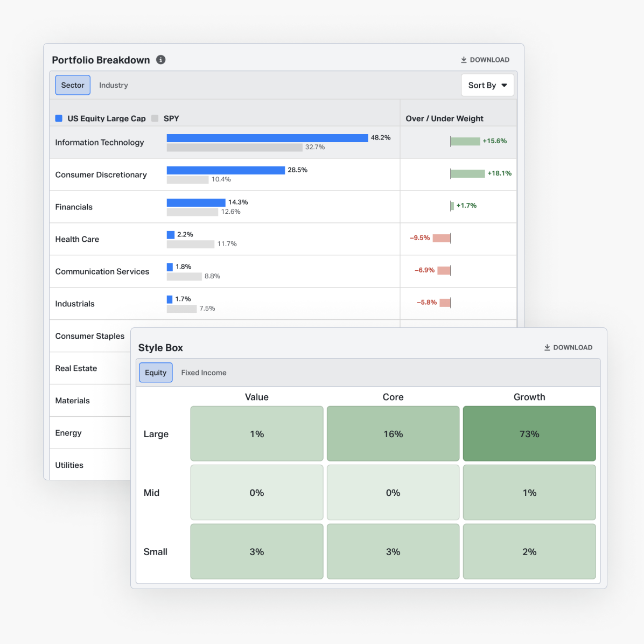The image size is (644, 644).
Task: Select the Financials sector row label
Action: [x=74, y=207]
